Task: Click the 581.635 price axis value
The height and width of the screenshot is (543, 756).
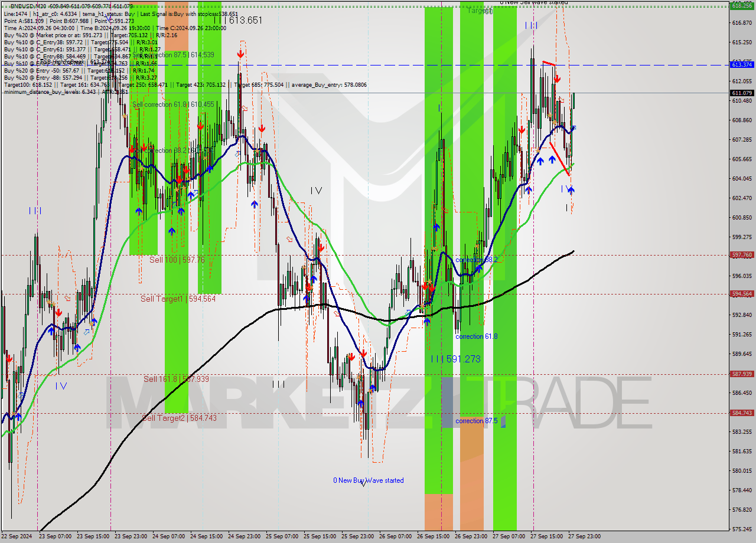Action: point(742,452)
